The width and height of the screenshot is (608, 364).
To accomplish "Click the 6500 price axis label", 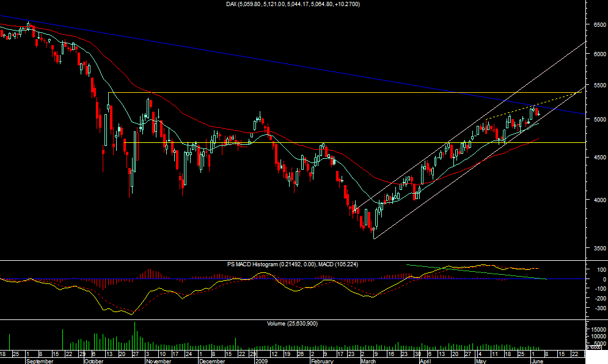I will [x=599, y=24].
